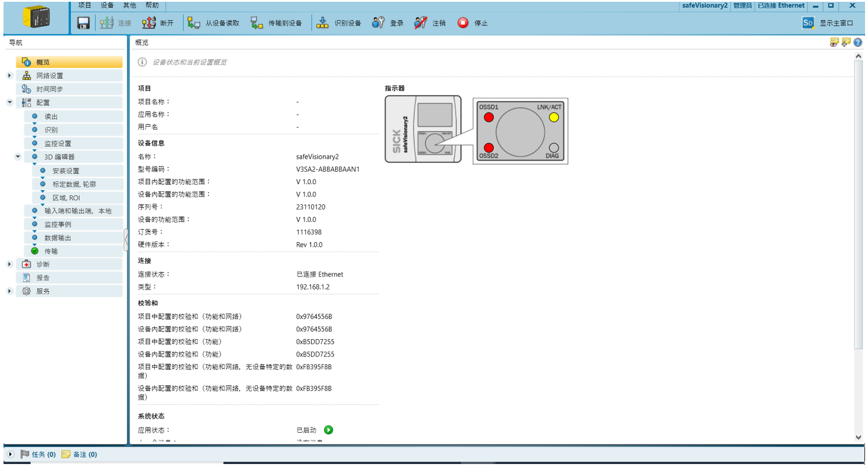Open the 项目 menu
Viewport: 868px width, 467px height.
[85, 5]
